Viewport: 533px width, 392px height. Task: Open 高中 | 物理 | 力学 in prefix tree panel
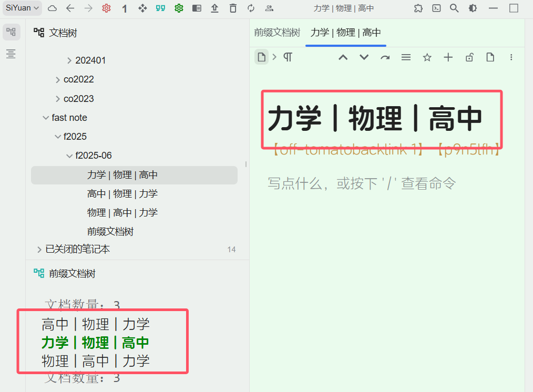pyautogui.click(x=96, y=324)
